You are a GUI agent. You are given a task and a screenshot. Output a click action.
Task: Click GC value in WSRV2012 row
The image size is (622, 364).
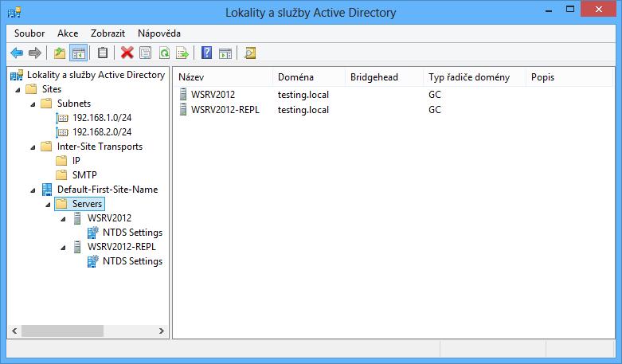435,94
